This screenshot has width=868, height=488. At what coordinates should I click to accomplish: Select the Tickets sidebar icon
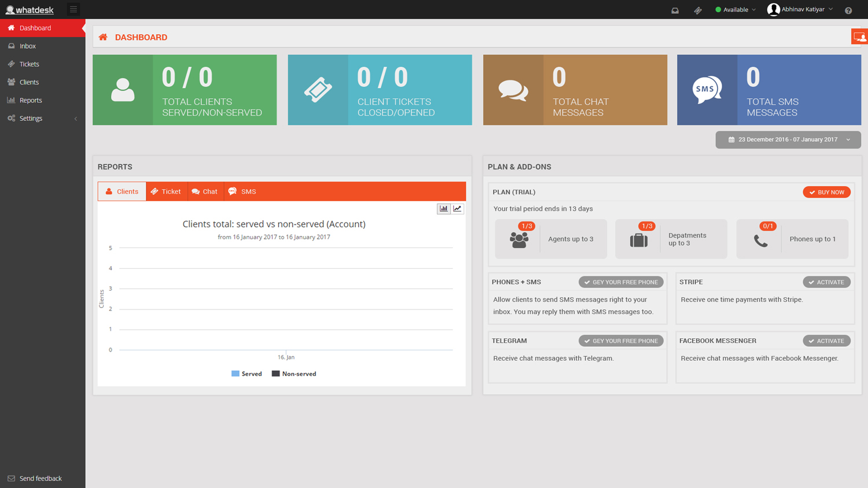(x=28, y=64)
